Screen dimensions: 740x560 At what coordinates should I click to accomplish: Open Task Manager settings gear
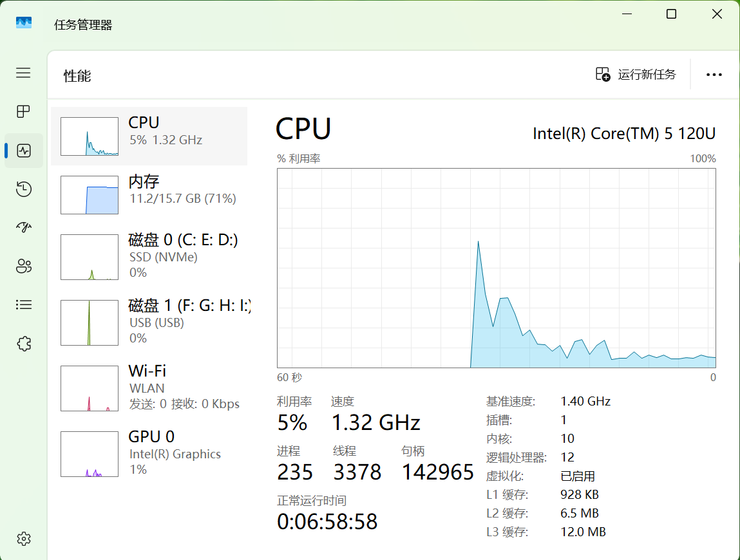coord(23,539)
